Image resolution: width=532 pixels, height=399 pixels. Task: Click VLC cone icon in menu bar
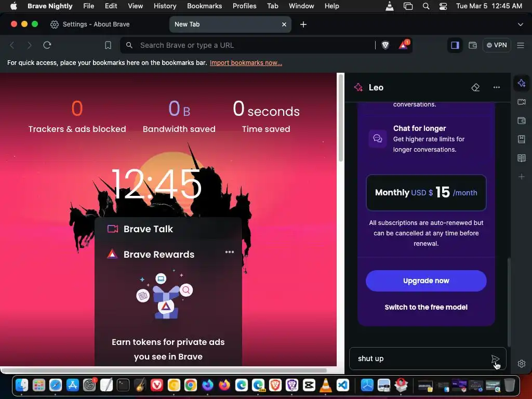click(390, 6)
